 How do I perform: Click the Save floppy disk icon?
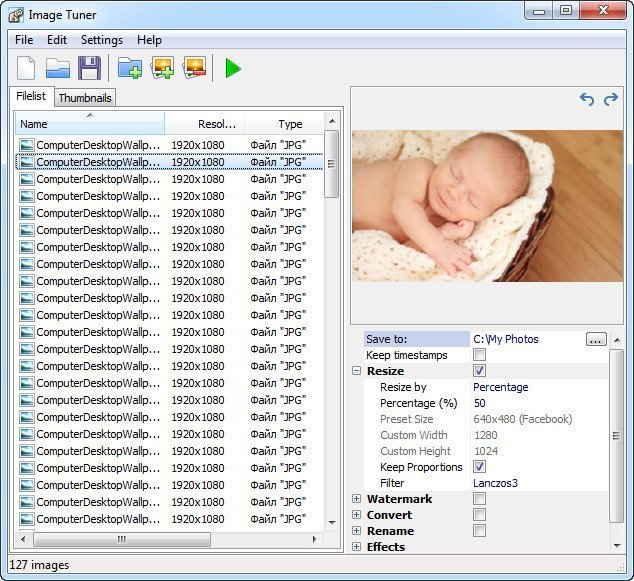89,68
